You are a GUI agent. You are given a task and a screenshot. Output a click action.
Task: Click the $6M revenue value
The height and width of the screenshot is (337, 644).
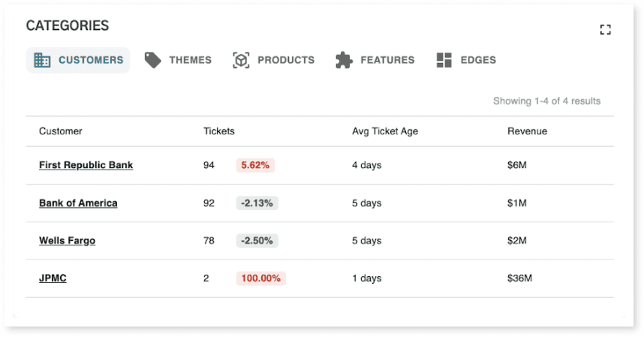point(516,165)
